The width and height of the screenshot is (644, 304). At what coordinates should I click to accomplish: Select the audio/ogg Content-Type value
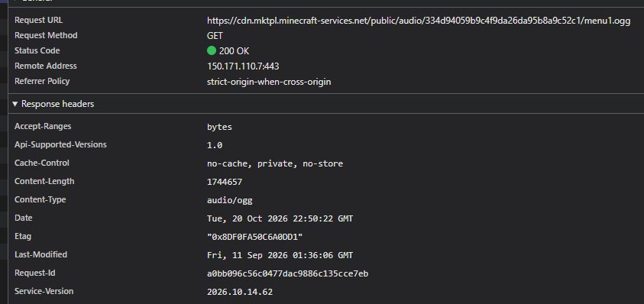tap(230, 200)
